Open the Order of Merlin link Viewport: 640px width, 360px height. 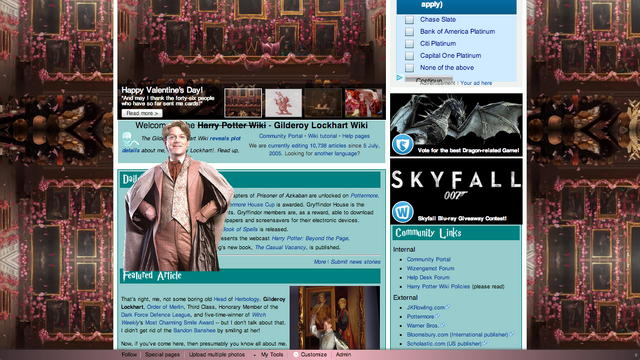(x=165, y=307)
